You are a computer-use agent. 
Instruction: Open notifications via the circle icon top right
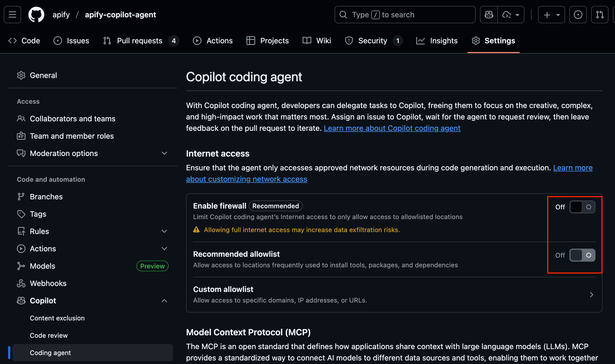578,14
